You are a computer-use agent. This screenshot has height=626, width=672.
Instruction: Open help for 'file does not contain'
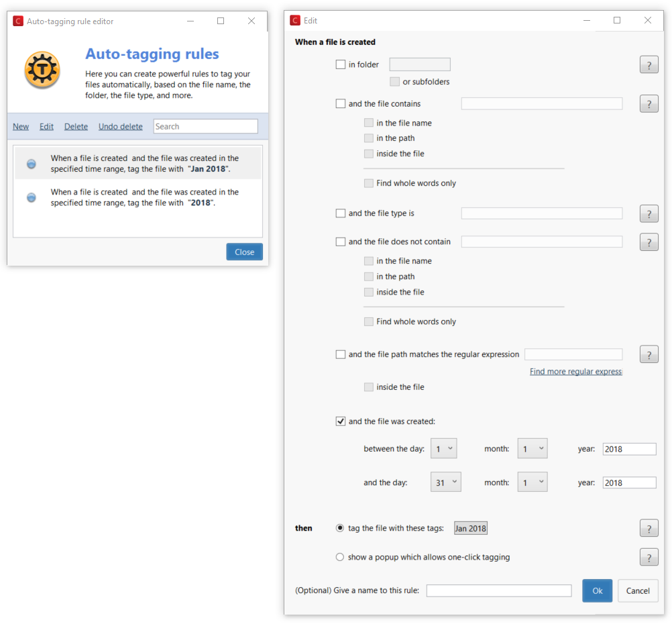click(x=649, y=242)
